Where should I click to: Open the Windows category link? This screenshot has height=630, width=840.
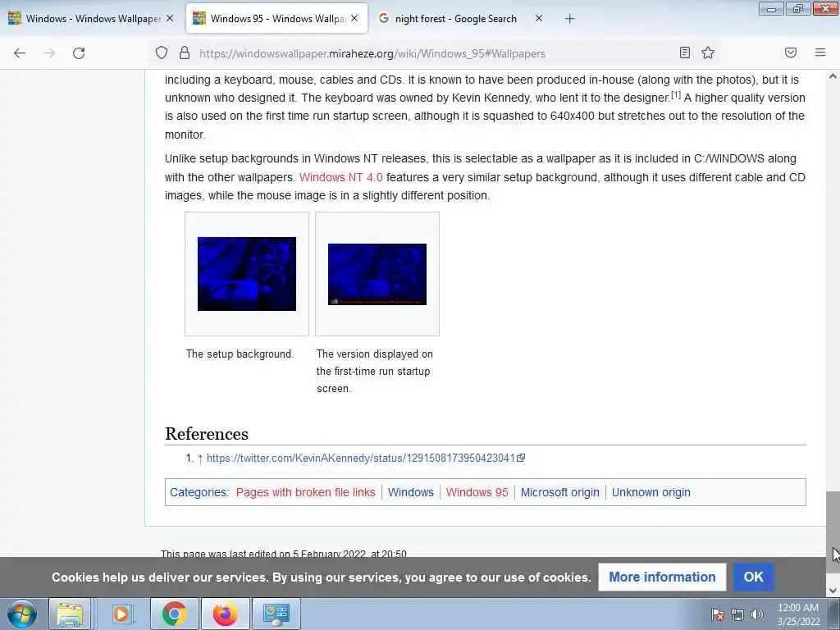(411, 492)
